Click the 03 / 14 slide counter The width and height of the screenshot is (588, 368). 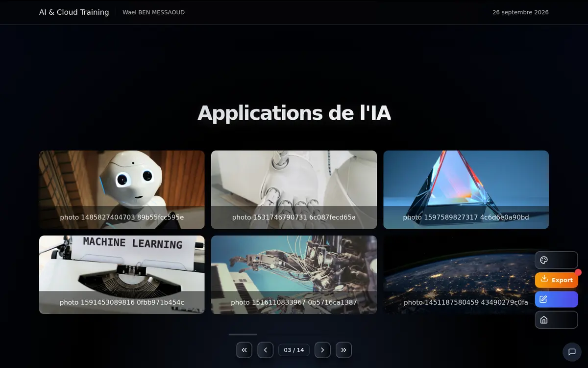[x=294, y=350]
